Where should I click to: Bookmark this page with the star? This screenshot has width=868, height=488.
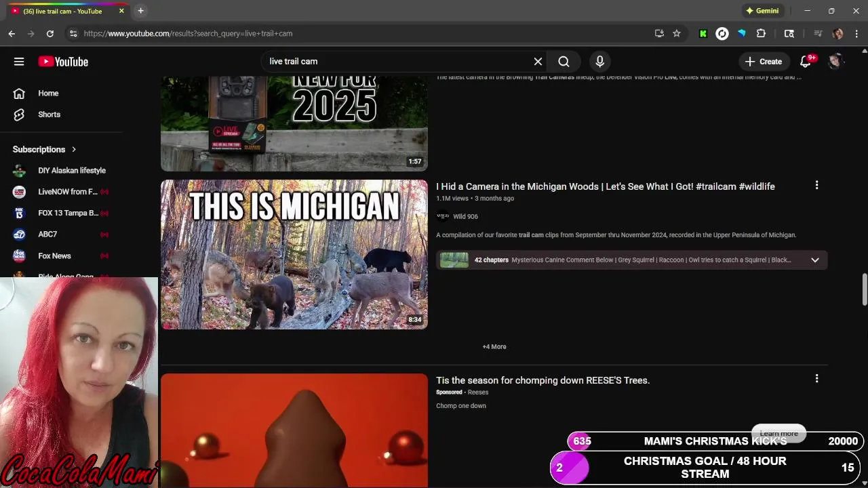677,33
